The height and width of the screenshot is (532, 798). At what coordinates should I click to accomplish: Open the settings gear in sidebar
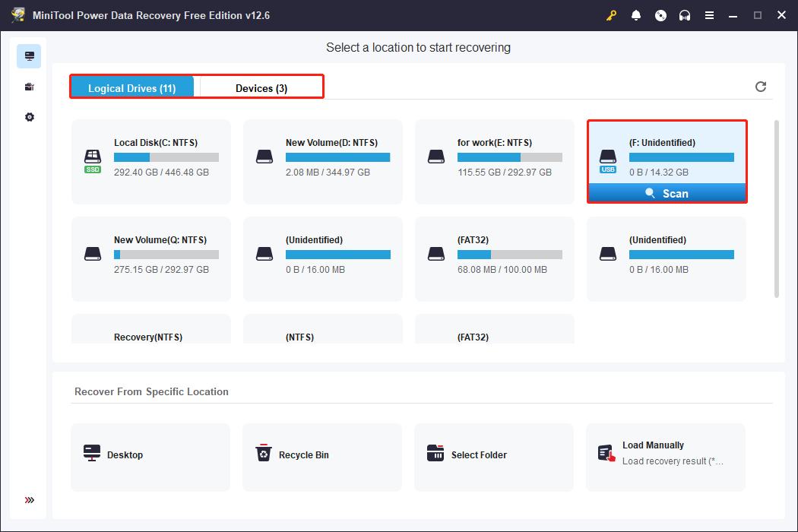coord(29,117)
